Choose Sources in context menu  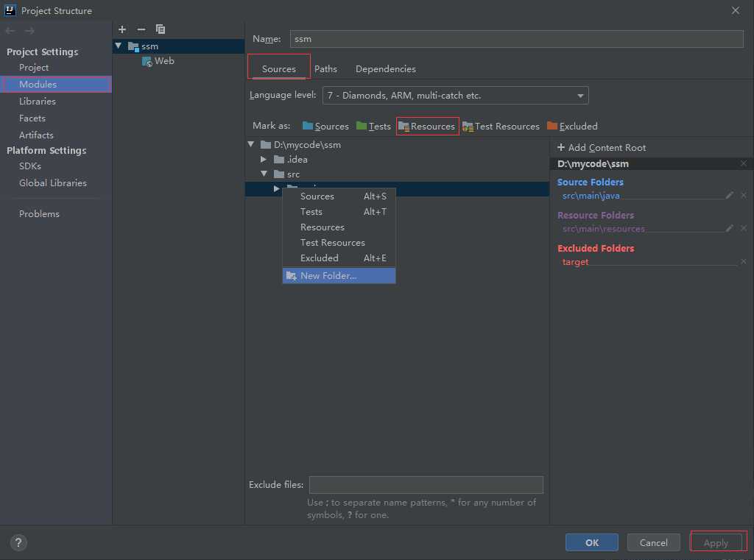(x=339, y=196)
